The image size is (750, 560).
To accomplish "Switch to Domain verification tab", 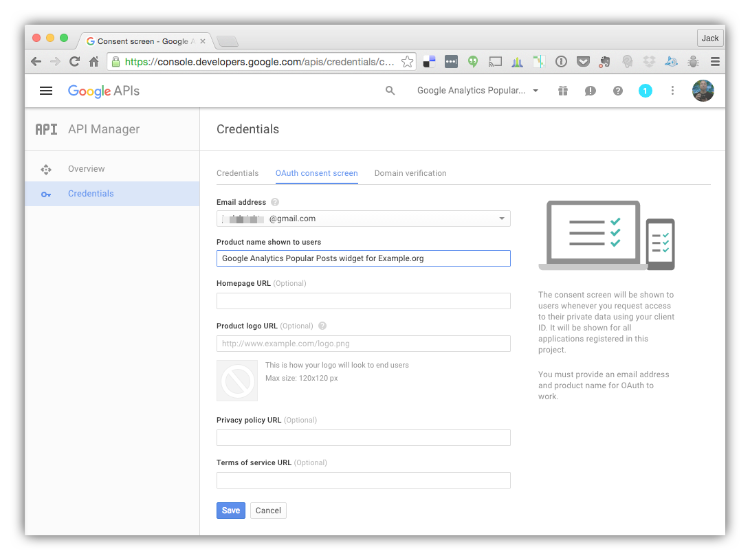I will click(x=410, y=173).
